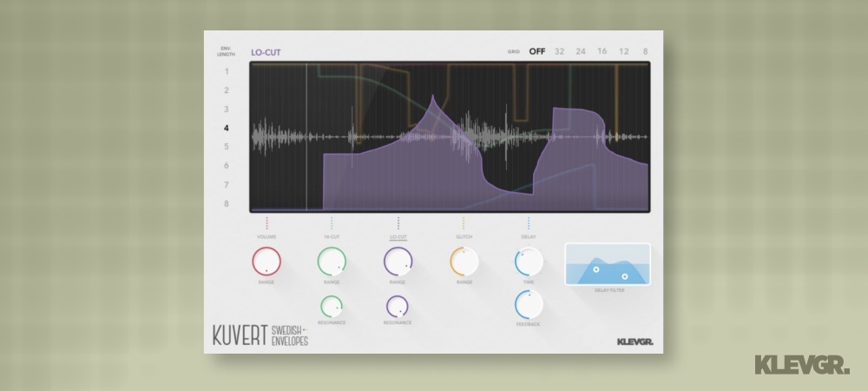
Task: Select envelope length 6
Action: [227, 166]
